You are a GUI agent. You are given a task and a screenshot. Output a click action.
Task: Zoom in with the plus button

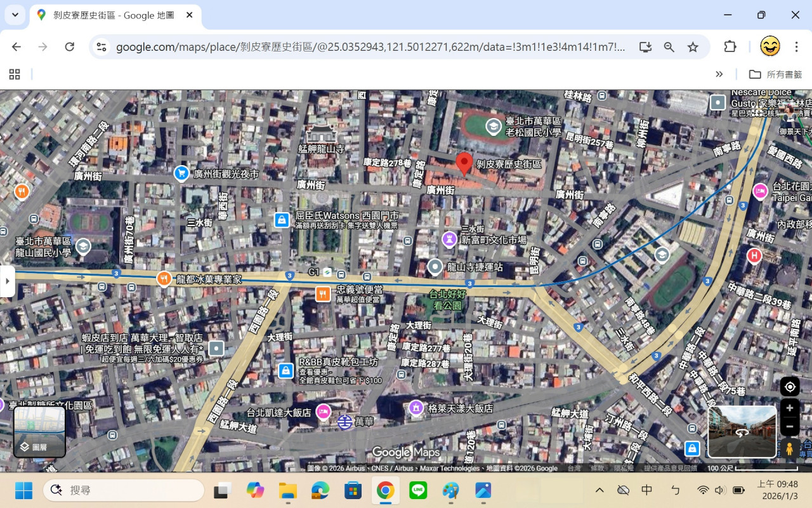click(790, 408)
